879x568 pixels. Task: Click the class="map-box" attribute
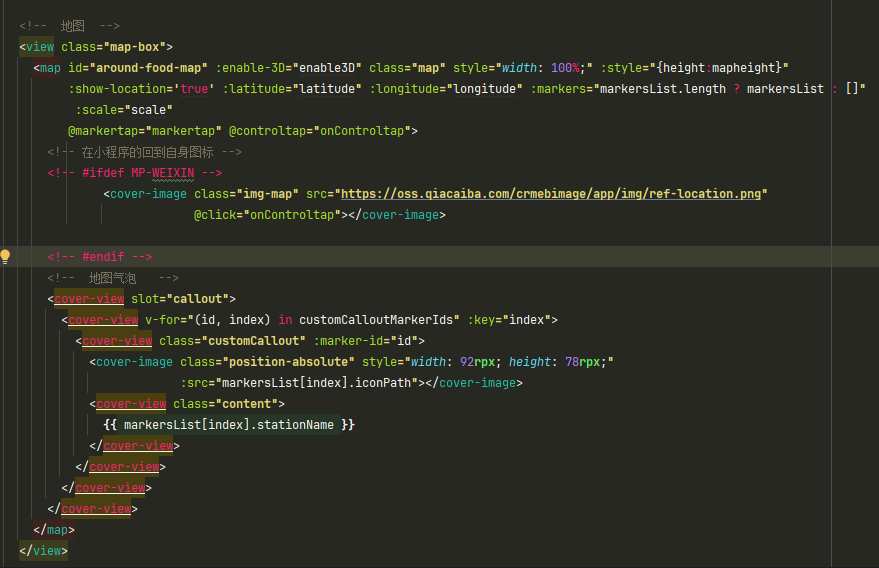114,47
